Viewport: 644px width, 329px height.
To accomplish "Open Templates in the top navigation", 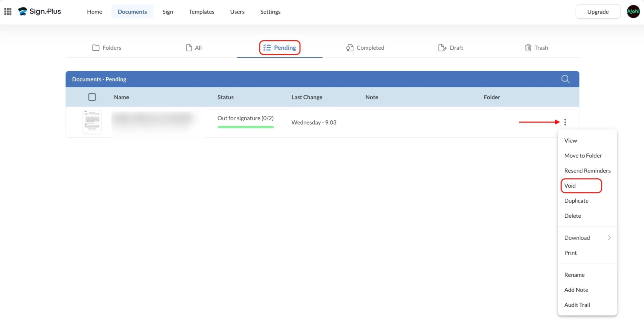I will click(x=201, y=12).
